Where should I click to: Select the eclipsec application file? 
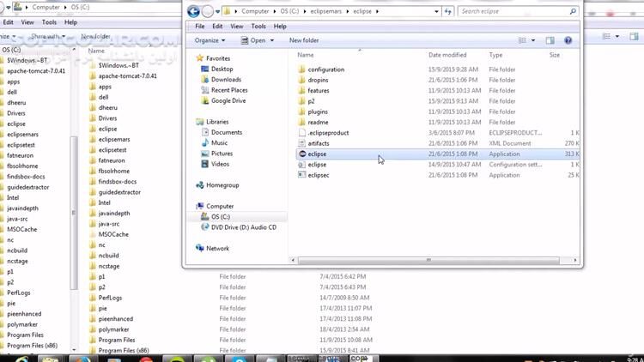[x=319, y=175]
